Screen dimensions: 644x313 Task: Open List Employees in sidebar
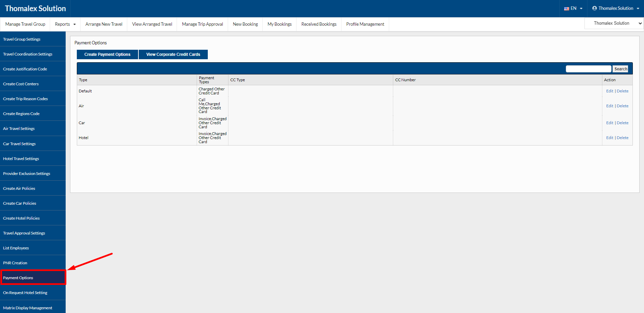33,248
